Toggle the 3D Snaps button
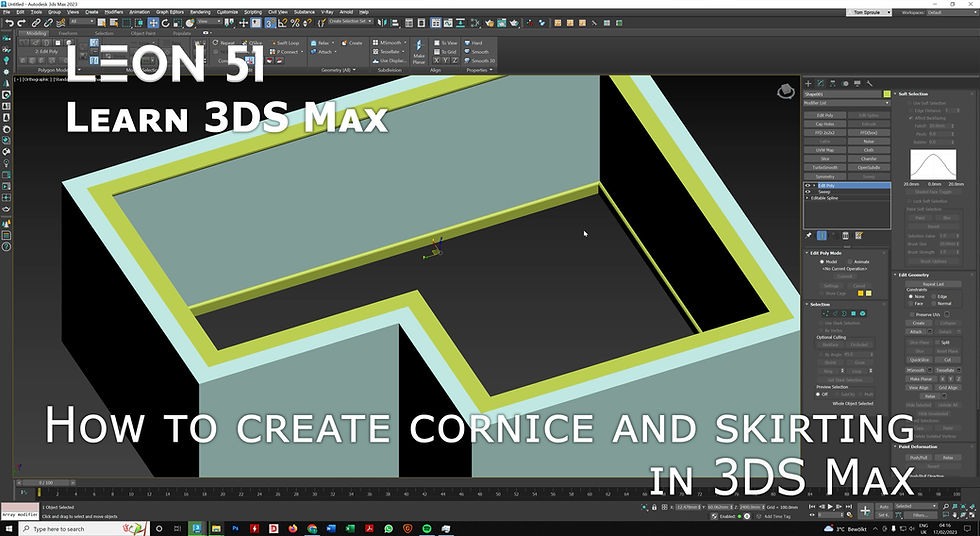 (x=270, y=22)
